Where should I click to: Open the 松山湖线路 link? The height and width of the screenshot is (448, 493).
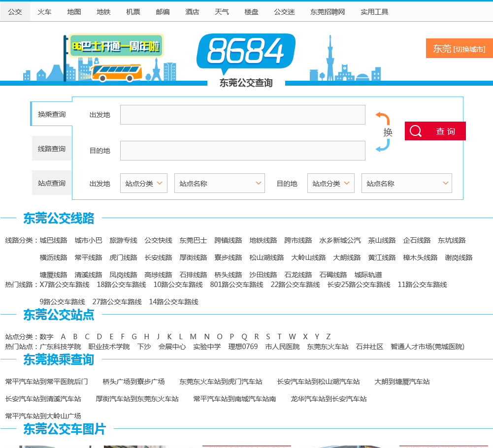[x=266, y=258]
